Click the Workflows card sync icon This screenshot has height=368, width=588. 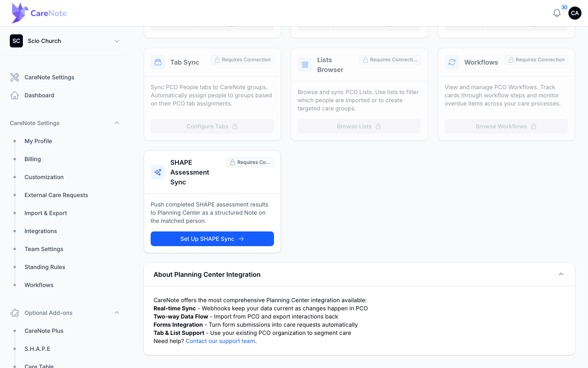[452, 62]
